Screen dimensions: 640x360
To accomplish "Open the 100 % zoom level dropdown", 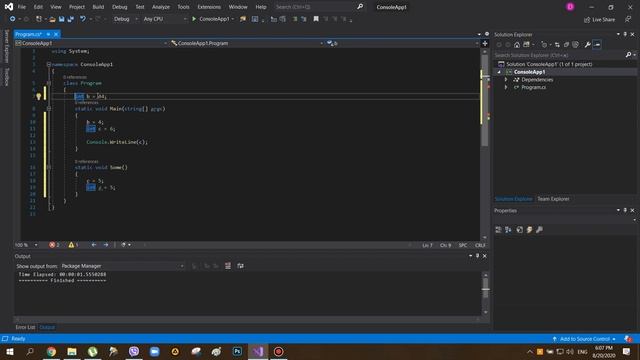I will (26, 245).
